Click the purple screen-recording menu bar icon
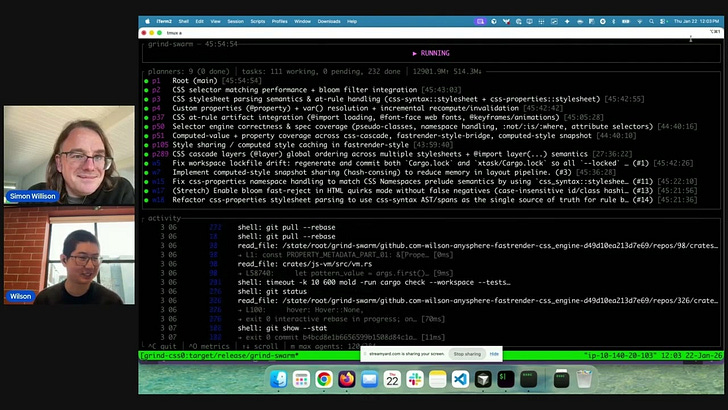 [x=480, y=21]
